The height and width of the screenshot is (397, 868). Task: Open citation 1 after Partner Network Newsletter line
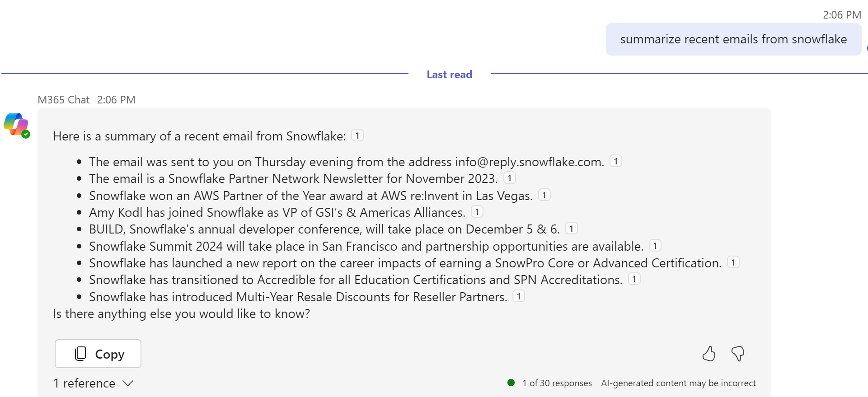pyautogui.click(x=509, y=178)
